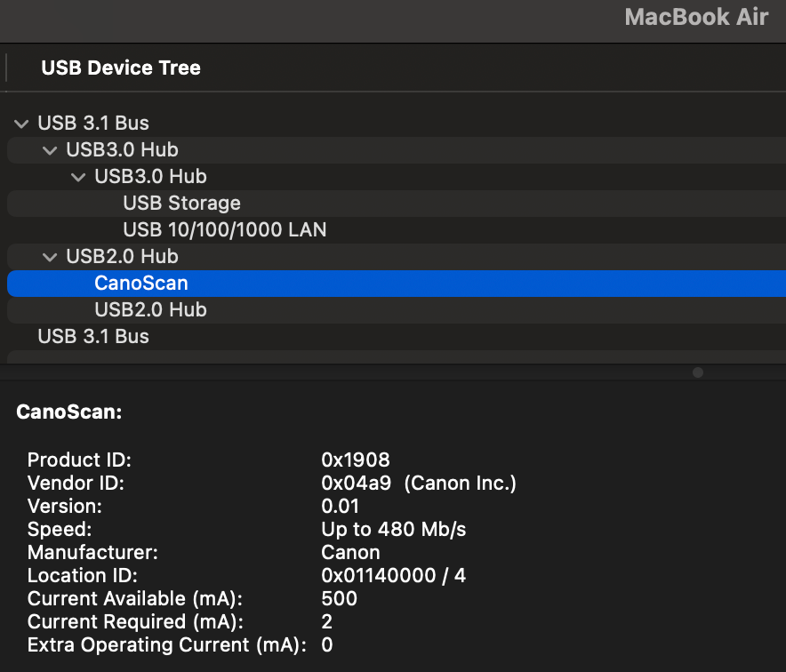Collapse chevron of USB2.0 Hub containing CanoScan

50,257
